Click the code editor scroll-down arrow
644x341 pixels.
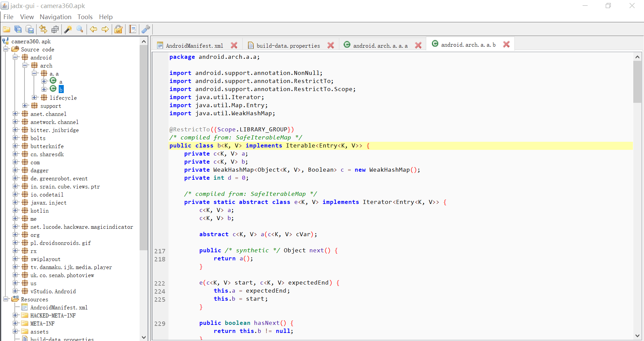pyautogui.click(x=637, y=336)
